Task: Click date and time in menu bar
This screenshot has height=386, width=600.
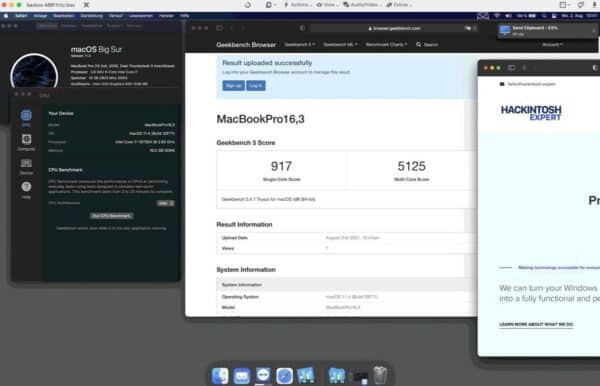Action: pos(579,16)
